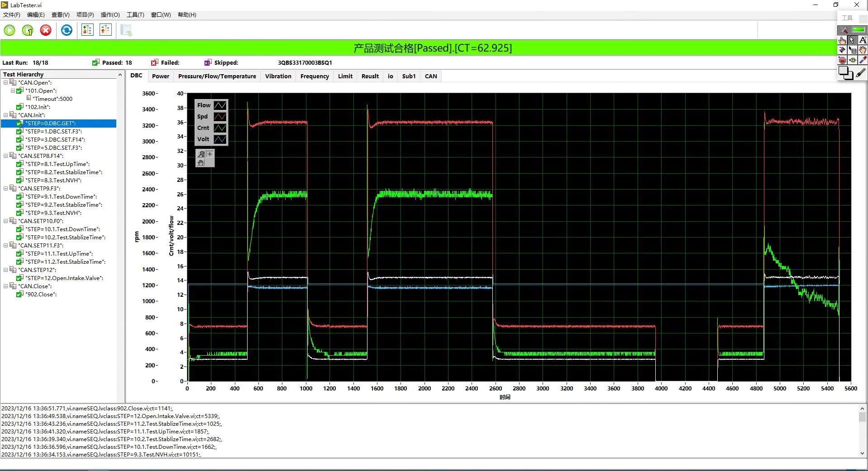Select the Probe Data tool
The width and height of the screenshot is (868, 471).
pyautogui.click(x=853, y=60)
